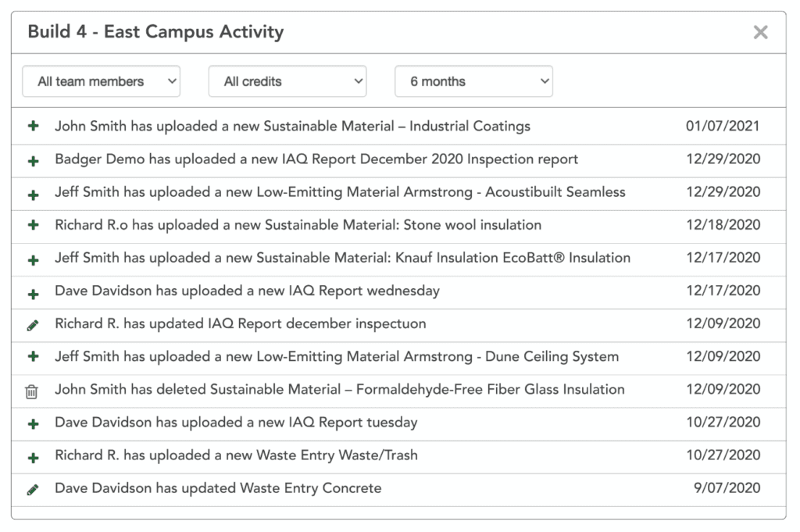Click the pencil icon for december inspectuon update
Image resolution: width=800 pixels, height=532 pixels.
(32, 325)
